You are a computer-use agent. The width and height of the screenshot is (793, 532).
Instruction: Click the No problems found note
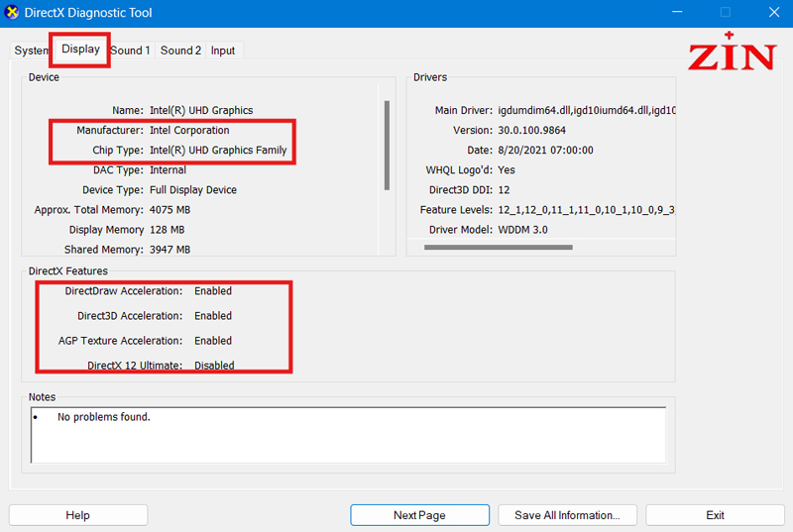pos(104,417)
